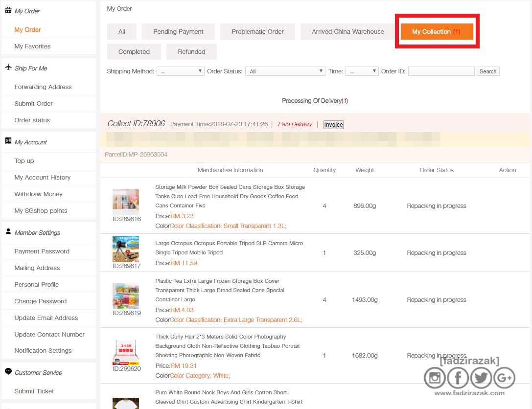Viewport: 532px width, 409px height.
Task: Open My Order in the sidebar
Action: pos(27,30)
